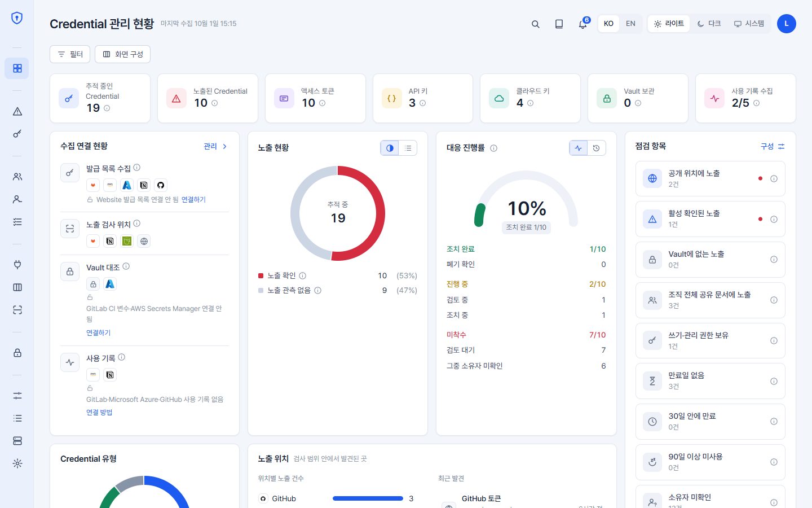812x508 pixels.
Task: Open the 화면 구성 options
Action: point(122,54)
